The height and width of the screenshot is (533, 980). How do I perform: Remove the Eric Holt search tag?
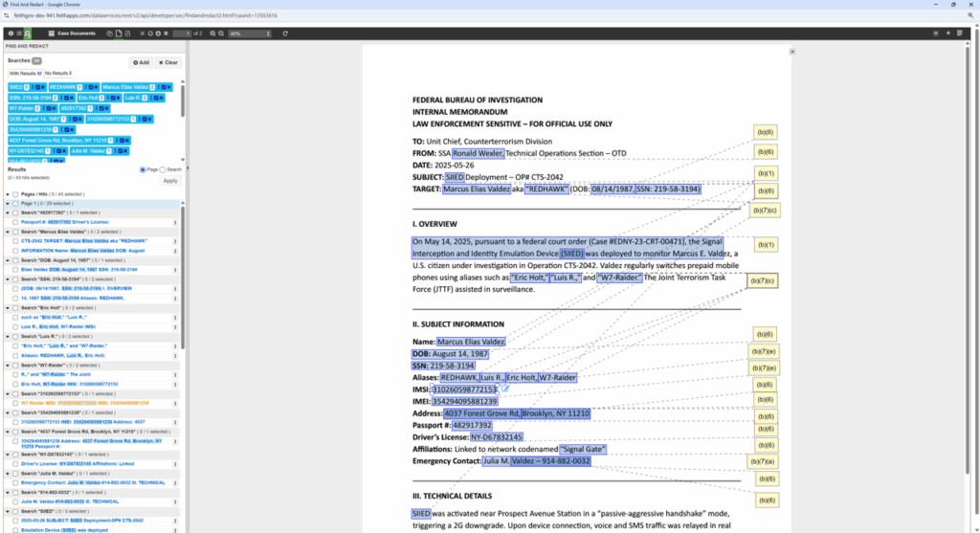(x=118, y=98)
